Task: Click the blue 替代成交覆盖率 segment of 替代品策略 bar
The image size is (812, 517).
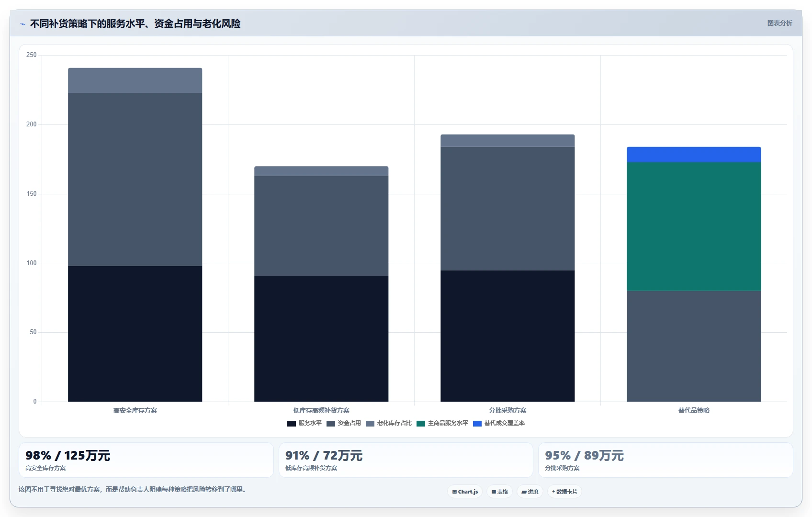Action: pos(694,155)
